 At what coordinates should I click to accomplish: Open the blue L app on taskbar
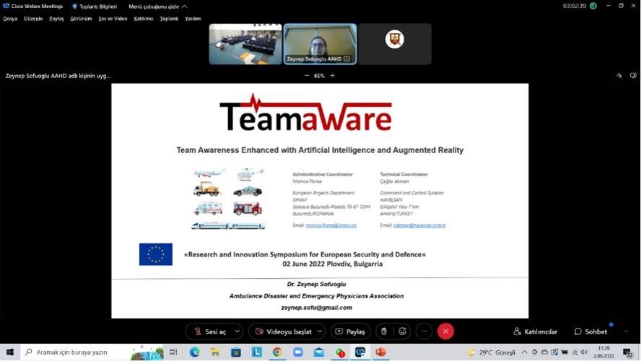click(257, 352)
